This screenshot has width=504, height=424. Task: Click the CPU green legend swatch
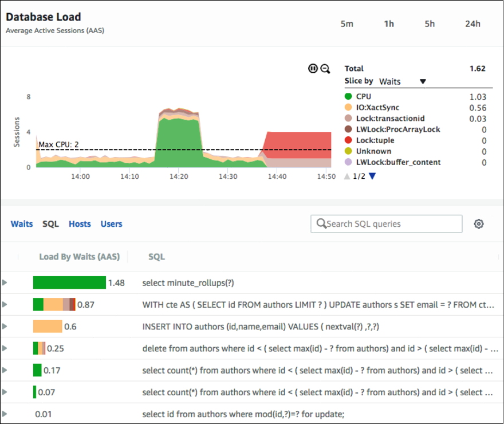pyautogui.click(x=348, y=97)
